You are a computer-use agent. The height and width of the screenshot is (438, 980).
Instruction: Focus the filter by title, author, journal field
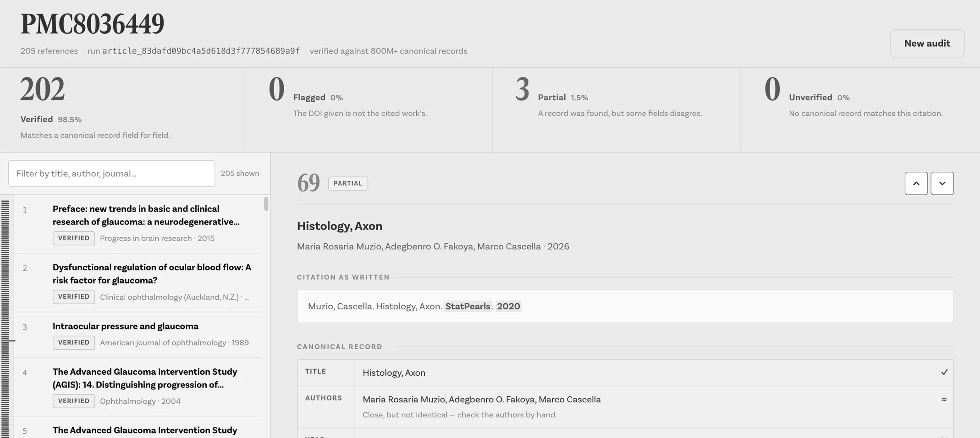[111, 173]
